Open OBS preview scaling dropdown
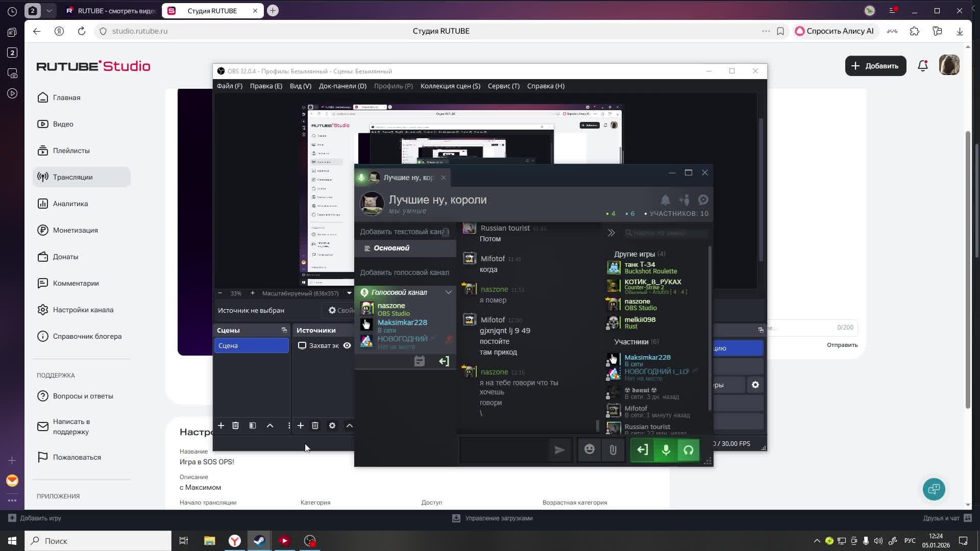980x551 pixels. 349,293
